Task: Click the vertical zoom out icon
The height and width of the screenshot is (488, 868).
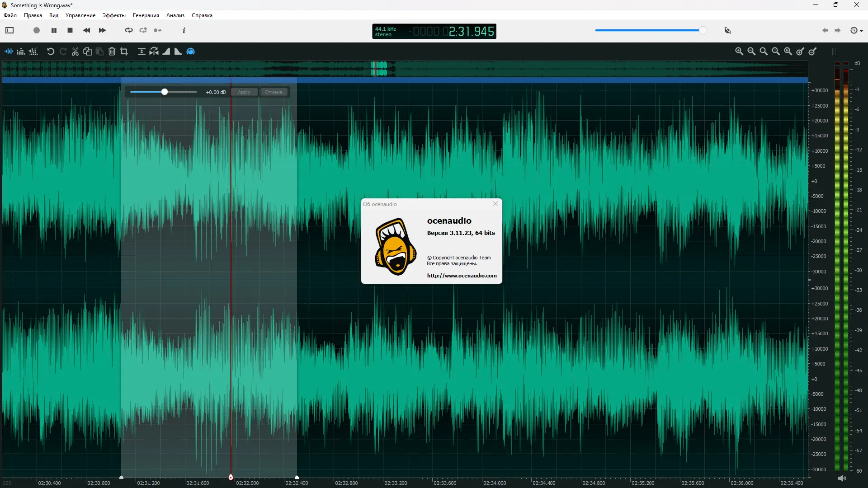Action: tap(812, 52)
